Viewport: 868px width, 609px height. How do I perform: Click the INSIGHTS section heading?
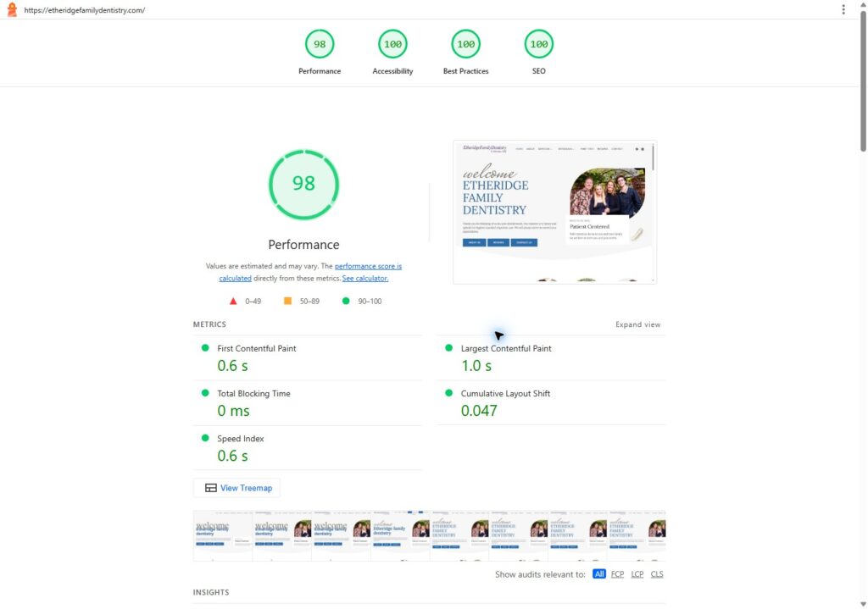pyautogui.click(x=211, y=592)
